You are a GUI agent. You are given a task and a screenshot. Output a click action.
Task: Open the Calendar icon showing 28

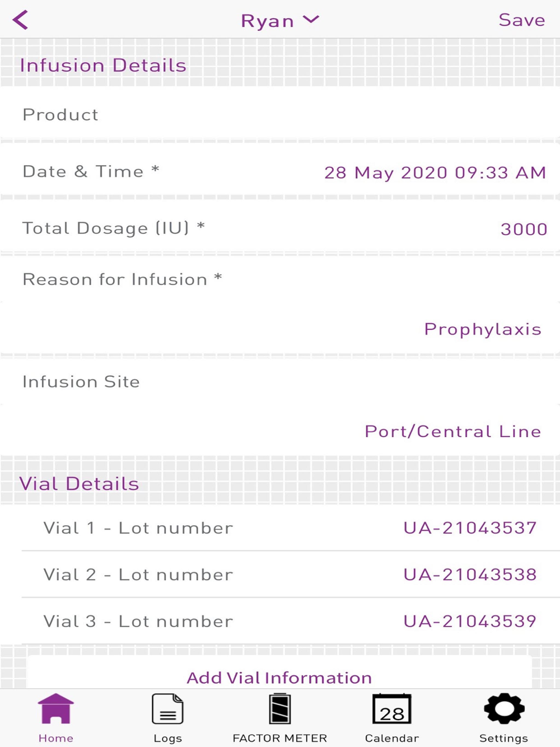pyautogui.click(x=392, y=709)
